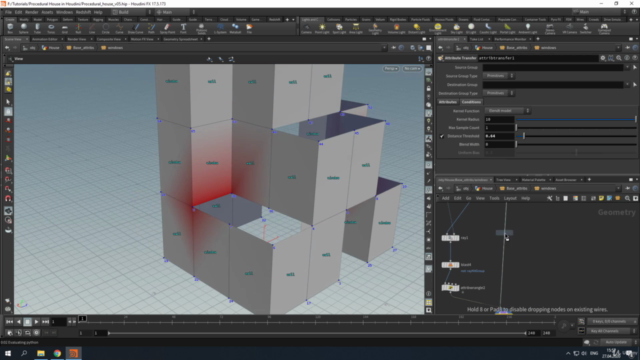
Task: Select the Metaball shelf tool
Action: click(235, 28)
